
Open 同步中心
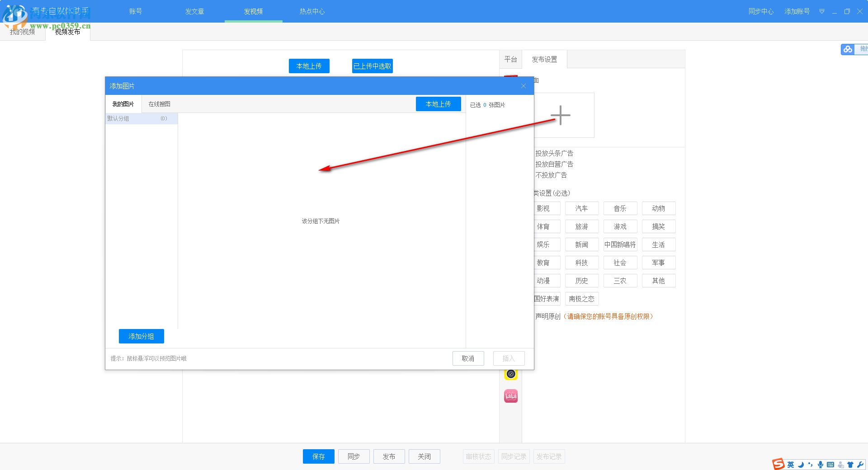(x=761, y=11)
